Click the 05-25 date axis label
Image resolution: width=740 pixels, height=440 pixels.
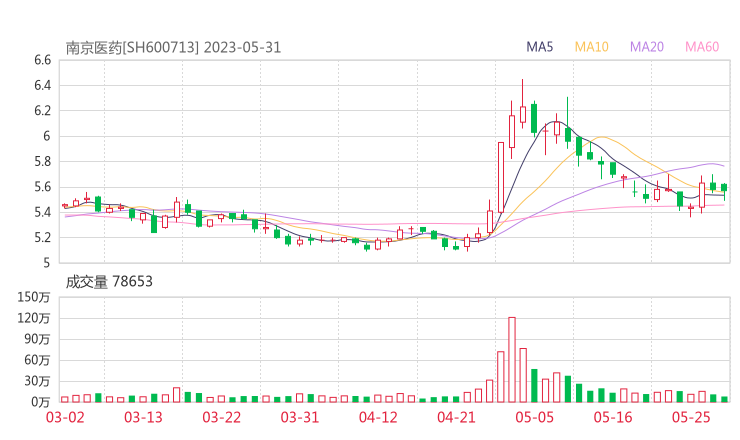691,417
